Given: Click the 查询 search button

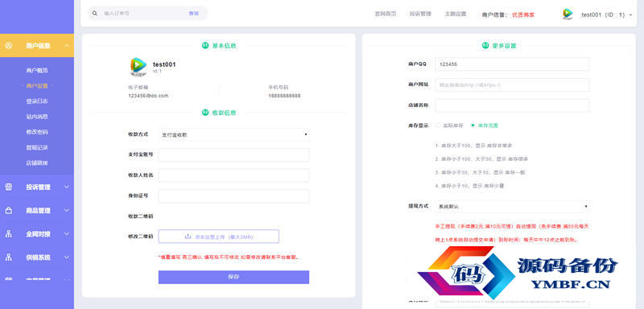Looking at the screenshot, I should pyautogui.click(x=193, y=14).
